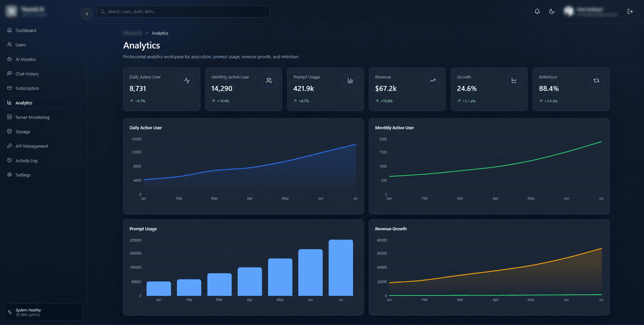Viewport: 644px width, 325px height.
Task: Click the blurred parent breadcrumb link
Action: click(132, 33)
